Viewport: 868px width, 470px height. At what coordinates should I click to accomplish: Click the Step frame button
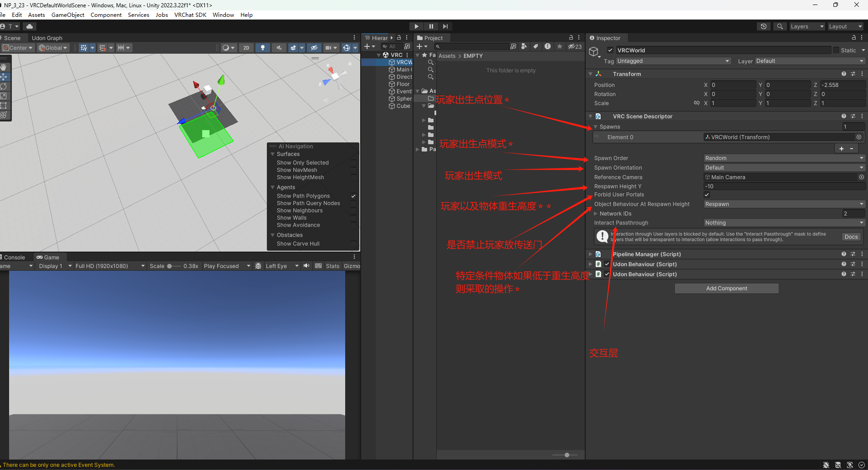(x=445, y=26)
